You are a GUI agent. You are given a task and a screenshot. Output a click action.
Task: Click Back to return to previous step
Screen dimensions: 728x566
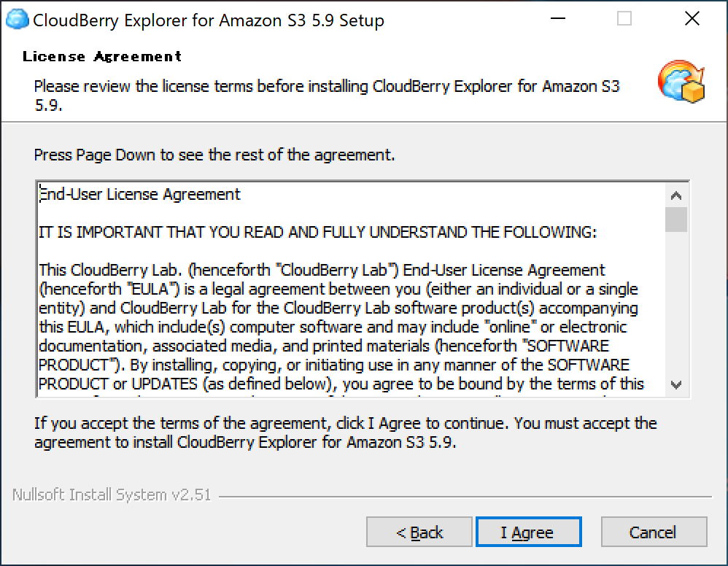pyautogui.click(x=419, y=532)
